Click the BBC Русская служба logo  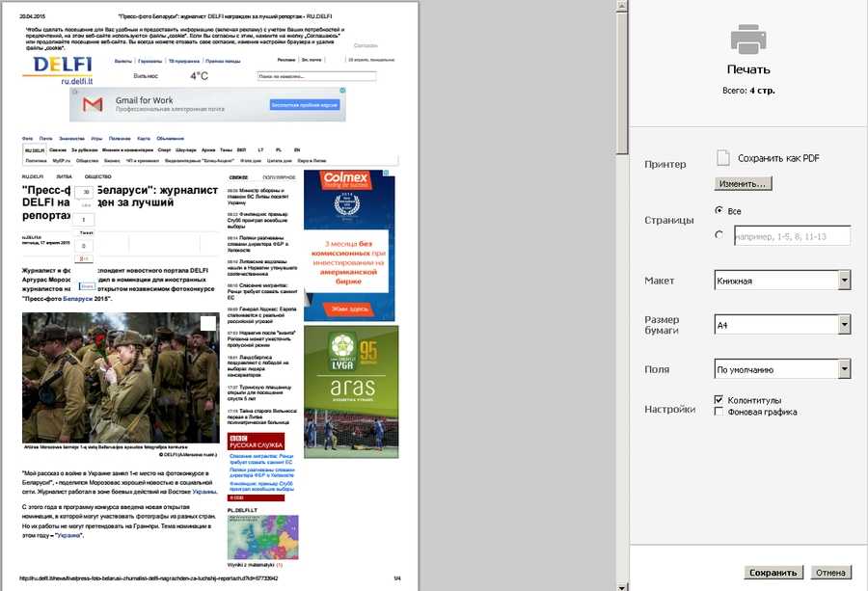pyautogui.click(x=256, y=444)
